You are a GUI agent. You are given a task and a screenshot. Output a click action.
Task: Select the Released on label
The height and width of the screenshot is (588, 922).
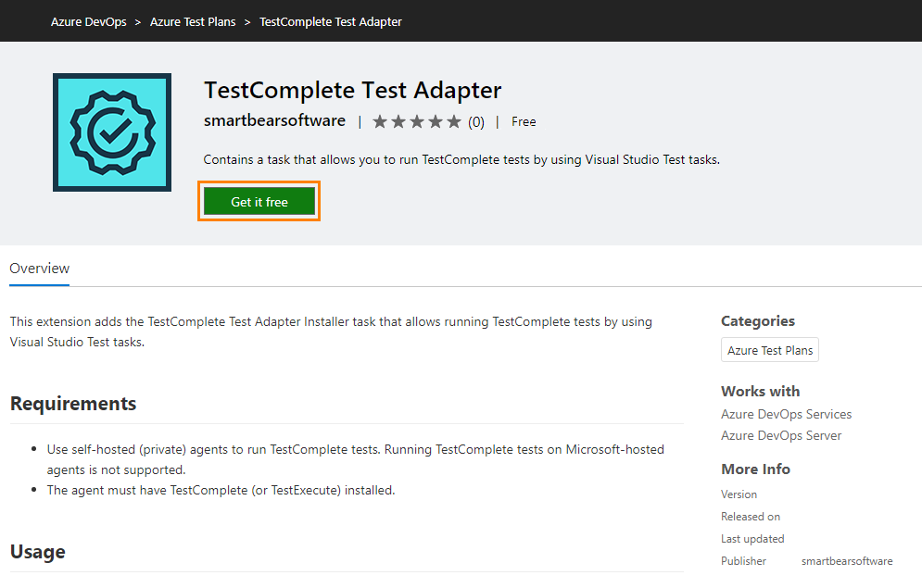[x=751, y=516]
